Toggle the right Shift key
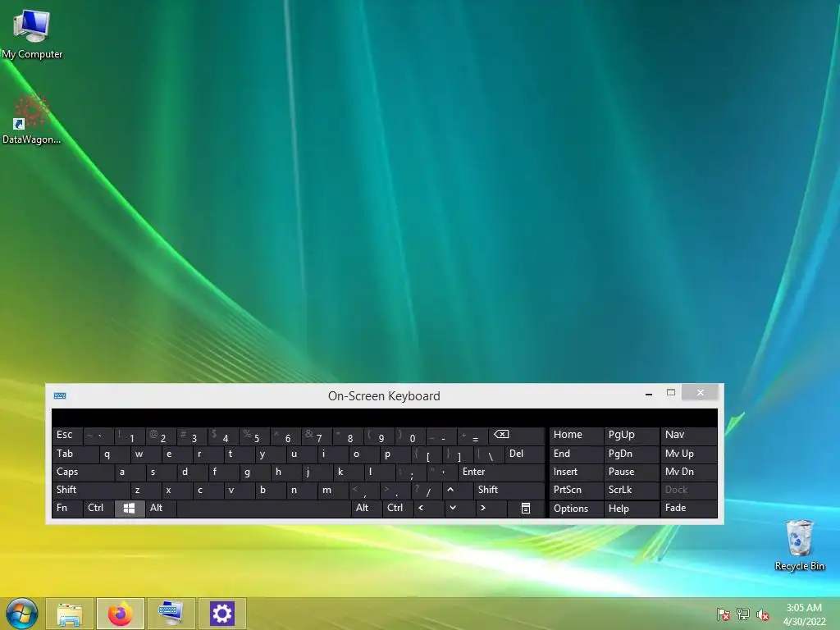The height and width of the screenshot is (630, 840). point(509,491)
